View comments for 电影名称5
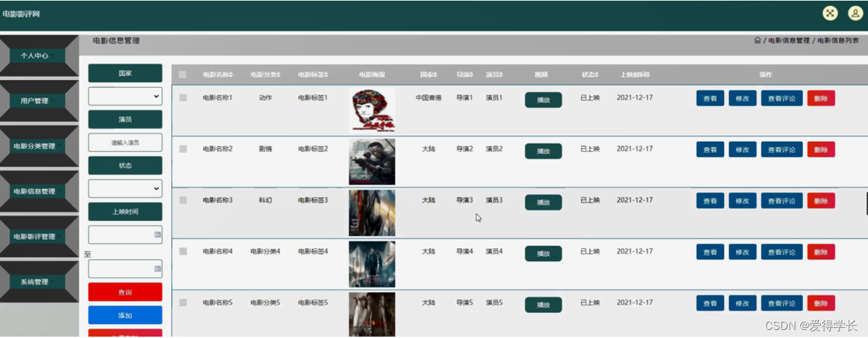 coord(781,304)
